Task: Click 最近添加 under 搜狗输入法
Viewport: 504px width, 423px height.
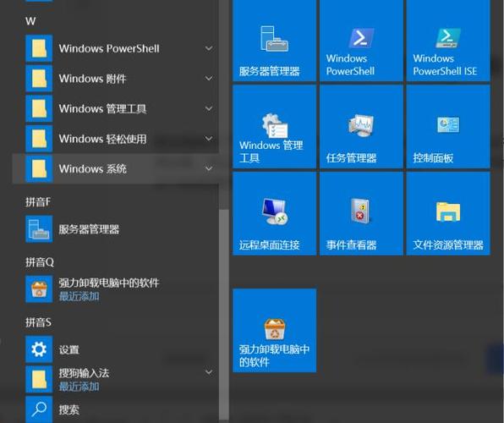Action: [79, 387]
